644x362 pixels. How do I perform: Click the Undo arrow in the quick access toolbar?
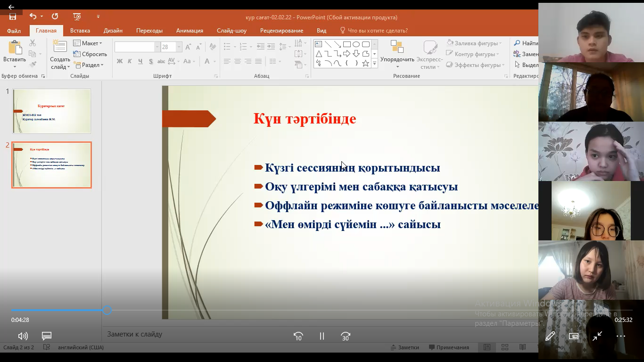[x=33, y=16]
